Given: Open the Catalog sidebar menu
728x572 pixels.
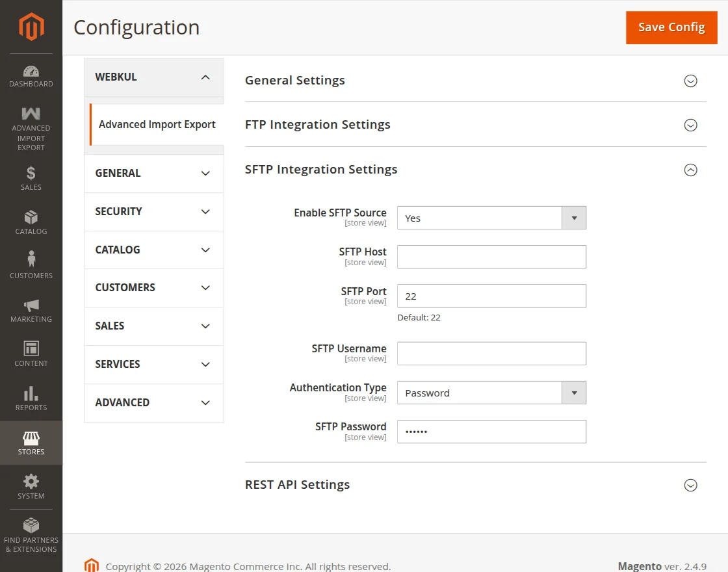Looking at the screenshot, I should pos(31,222).
